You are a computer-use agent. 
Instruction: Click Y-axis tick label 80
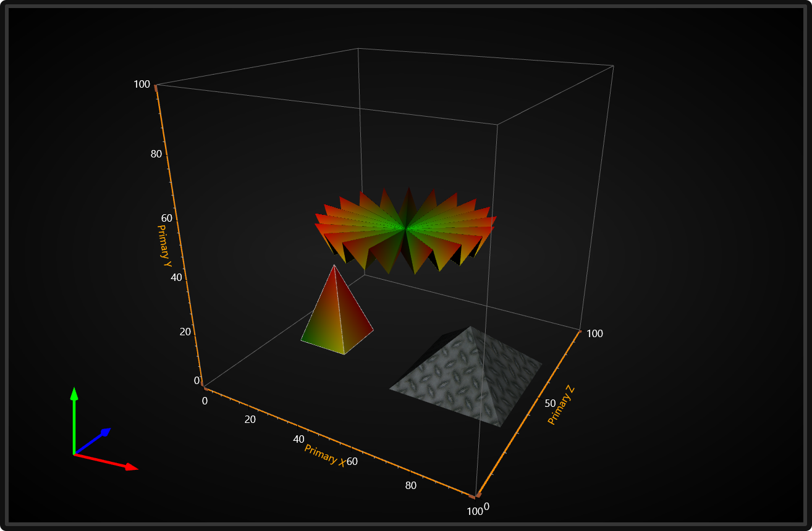click(x=156, y=154)
